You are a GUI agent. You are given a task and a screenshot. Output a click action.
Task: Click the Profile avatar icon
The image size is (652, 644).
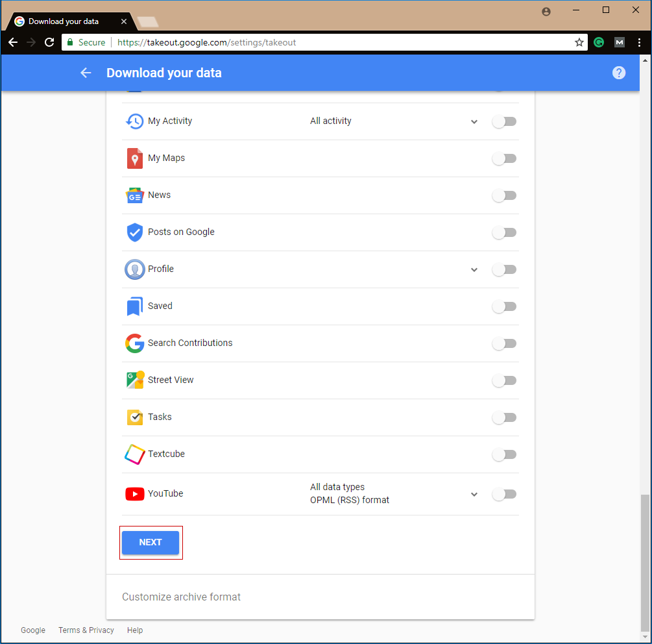point(134,269)
